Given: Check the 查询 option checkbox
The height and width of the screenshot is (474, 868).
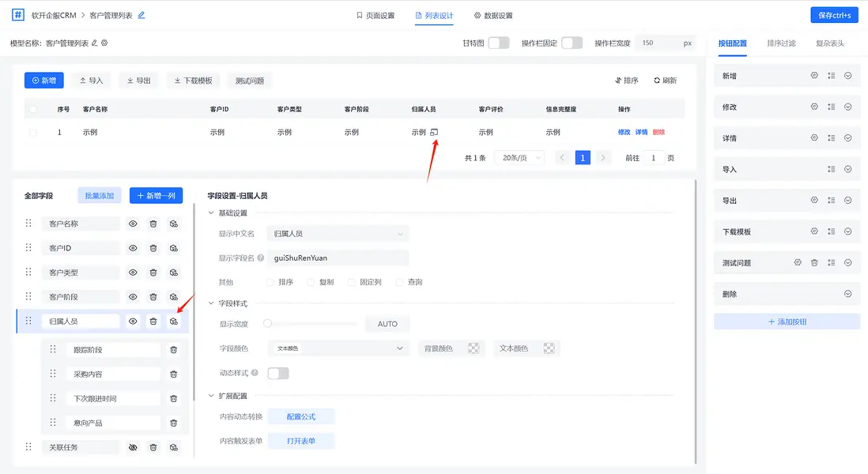Looking at the screenshot, I should coord(399,282).
